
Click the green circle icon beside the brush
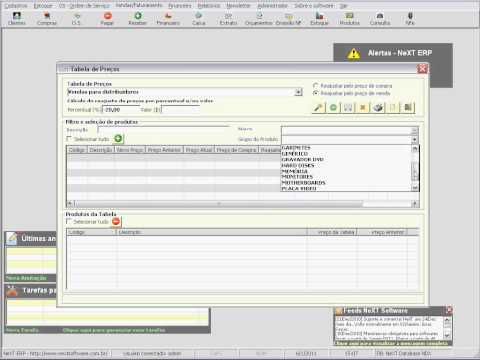point(333,108)
